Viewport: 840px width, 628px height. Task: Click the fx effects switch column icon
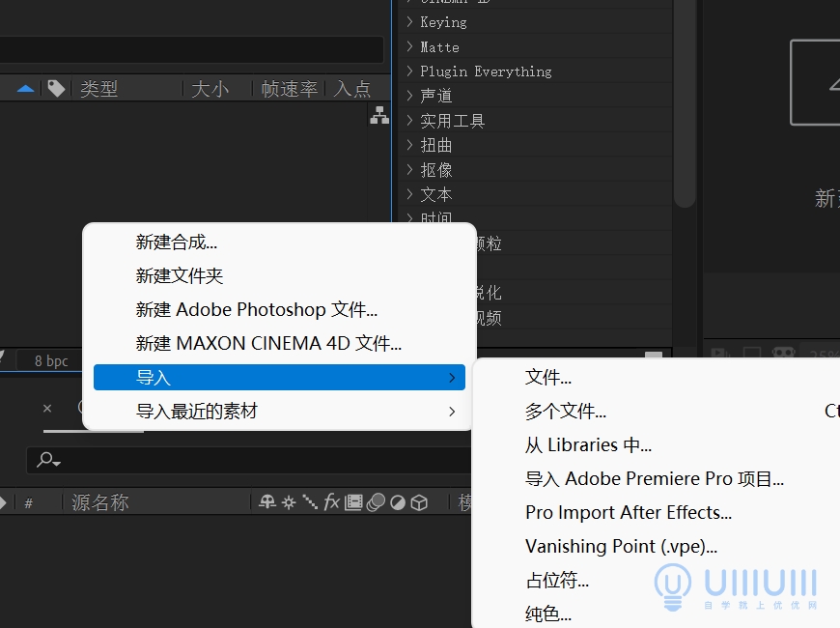pos(331,502)
